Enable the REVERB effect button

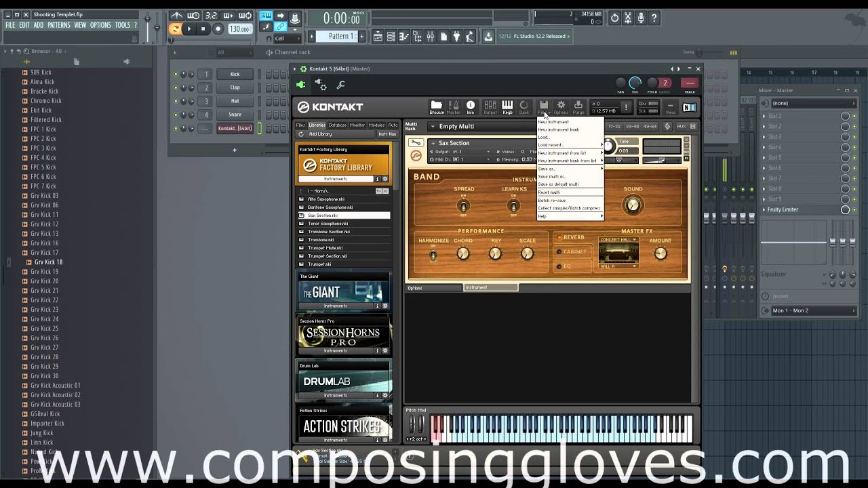pos(570,238)
